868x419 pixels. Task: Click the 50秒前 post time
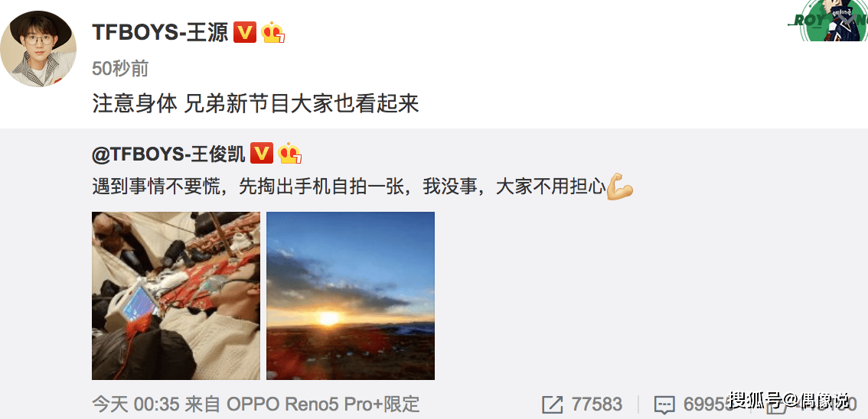(x=120, y=69)
